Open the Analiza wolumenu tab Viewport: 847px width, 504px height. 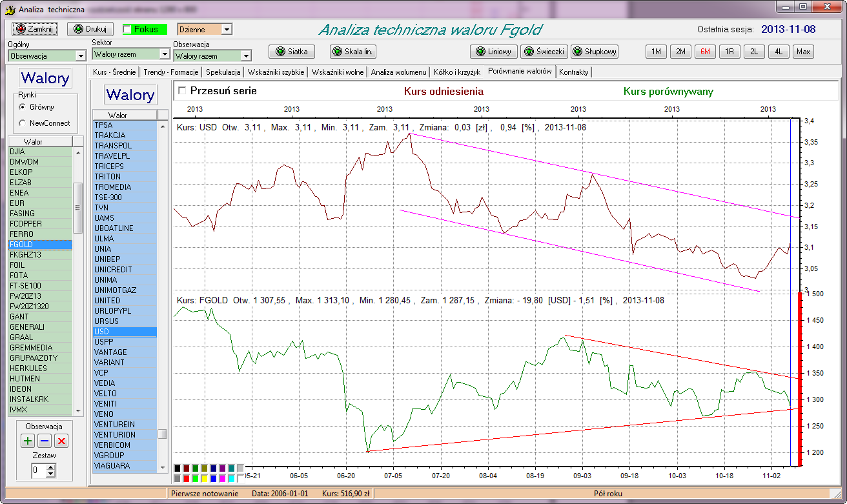(398, 72)
